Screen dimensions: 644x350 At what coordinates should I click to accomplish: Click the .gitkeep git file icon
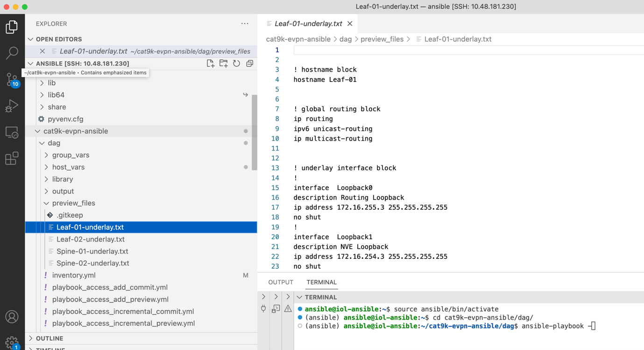(50, 215)
